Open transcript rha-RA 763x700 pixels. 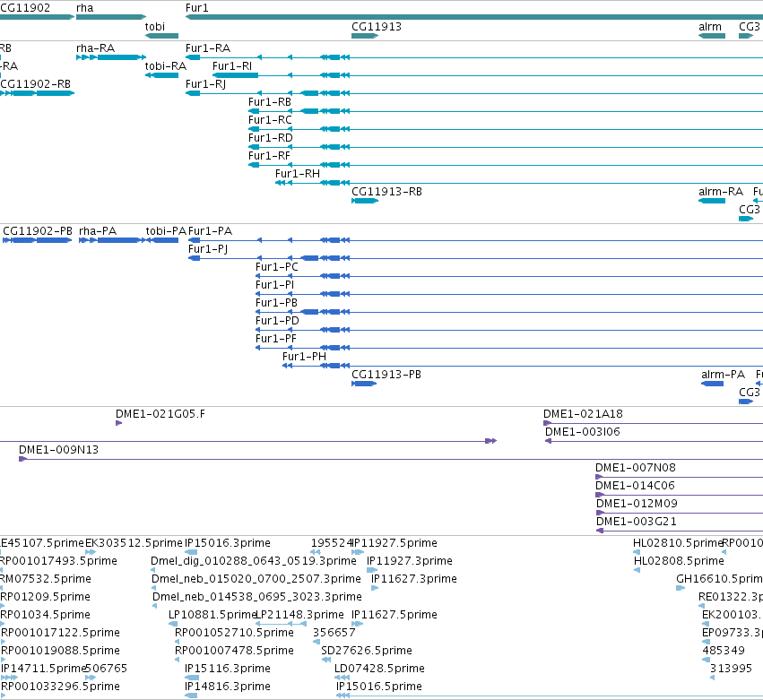[95, 48]
